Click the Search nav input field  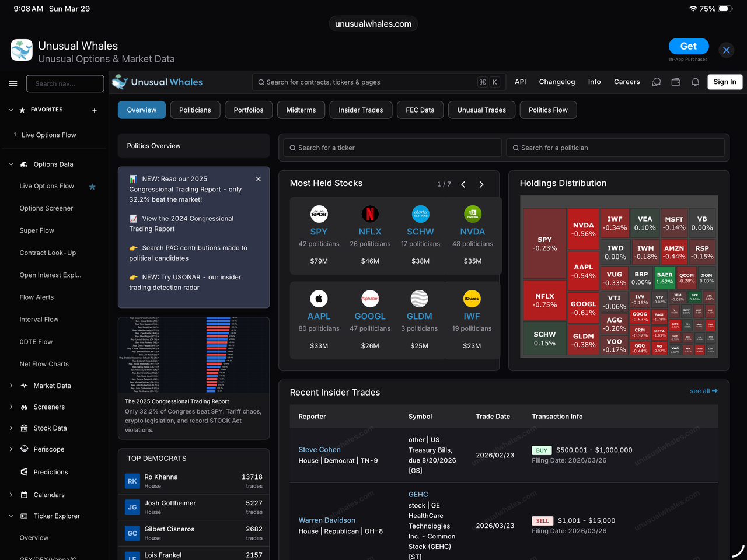click(x=65, y=83)
